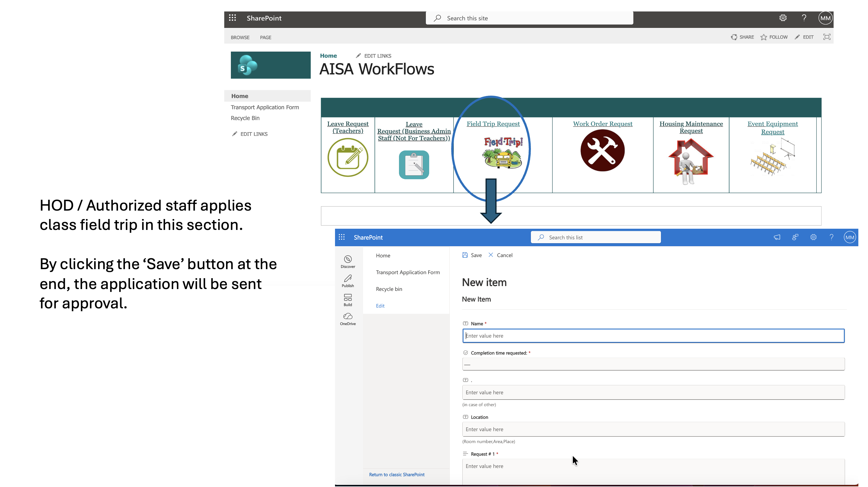Open settings gear in the top SharePoint bar
This screenshot has height=487, width=868.
click(x=783, y=18)
